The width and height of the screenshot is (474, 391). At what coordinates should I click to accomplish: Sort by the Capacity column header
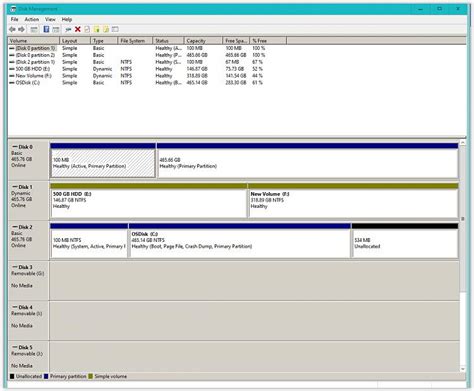[203, 41]
